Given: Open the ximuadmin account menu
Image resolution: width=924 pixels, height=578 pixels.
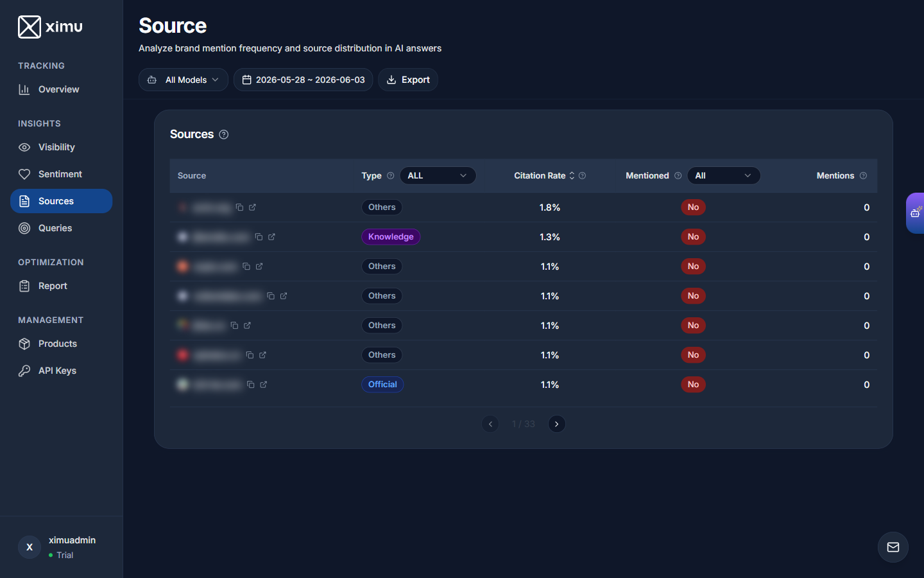Looking at the screenshot, I should (62, 547).
